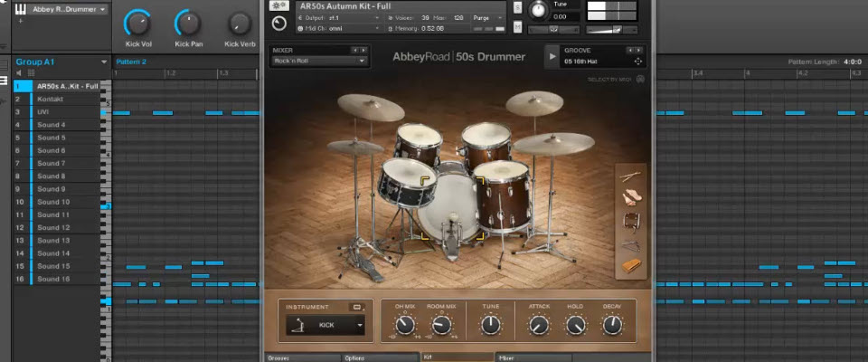
Task: Adjust the instrument pan slider
Action: tap(554, 29)
